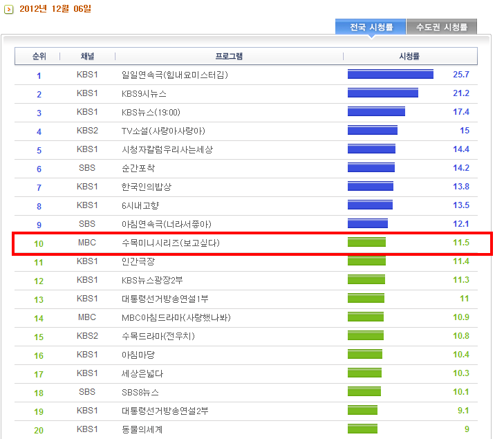Click program 아침연속극(너라서좋아)
This screenshot has width=504, height=439.
[166, 224]
